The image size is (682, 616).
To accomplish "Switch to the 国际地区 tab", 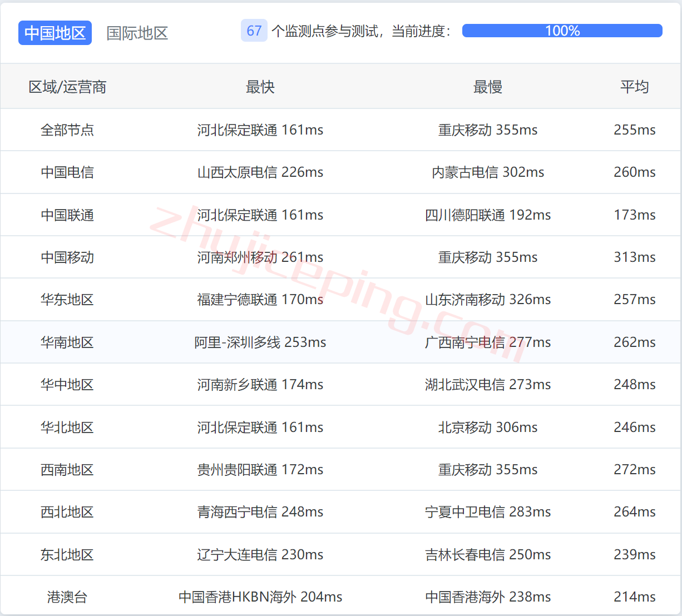I will click(x=137, y=33).
